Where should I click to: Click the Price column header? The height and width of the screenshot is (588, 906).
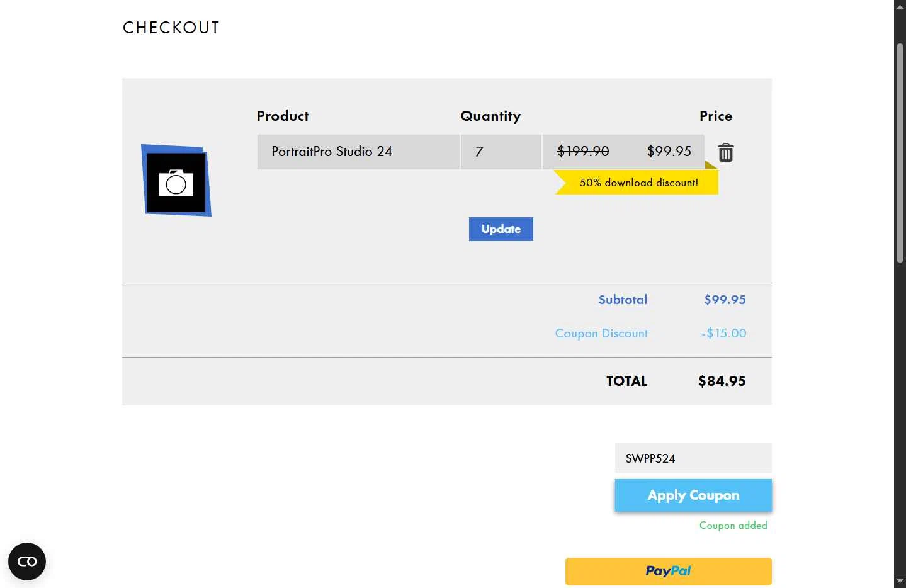coord(716,116)
